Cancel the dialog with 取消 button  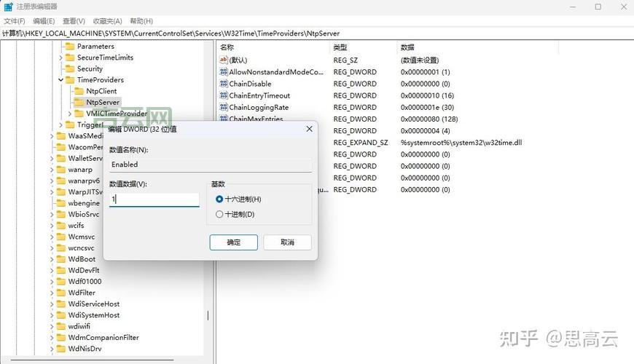(x=287, y=242)
